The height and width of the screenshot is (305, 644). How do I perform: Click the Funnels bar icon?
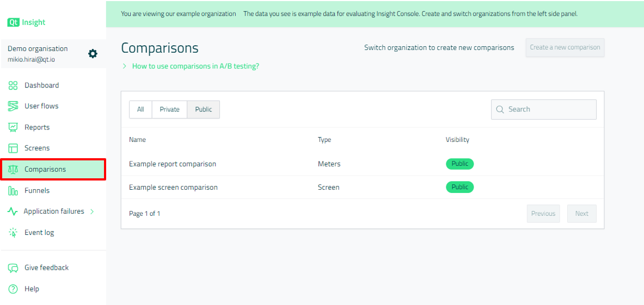pos(13,191)
